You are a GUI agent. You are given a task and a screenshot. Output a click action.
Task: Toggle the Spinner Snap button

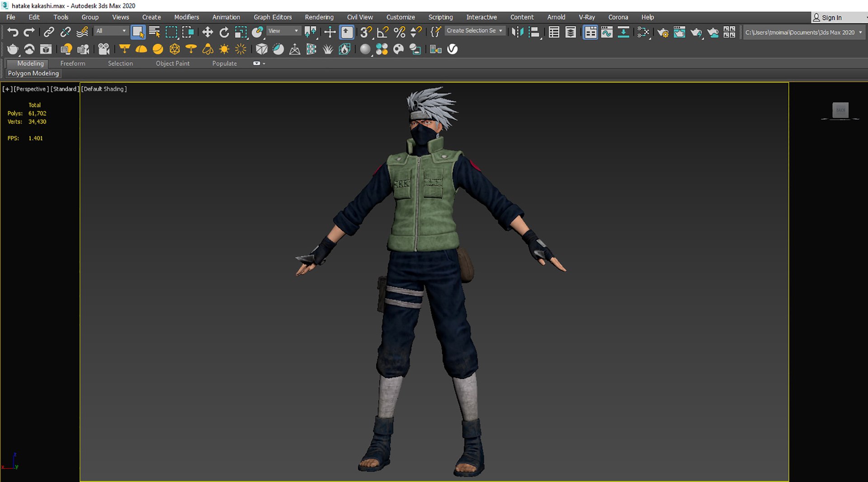pyautogui.click(x=416, y=32)
